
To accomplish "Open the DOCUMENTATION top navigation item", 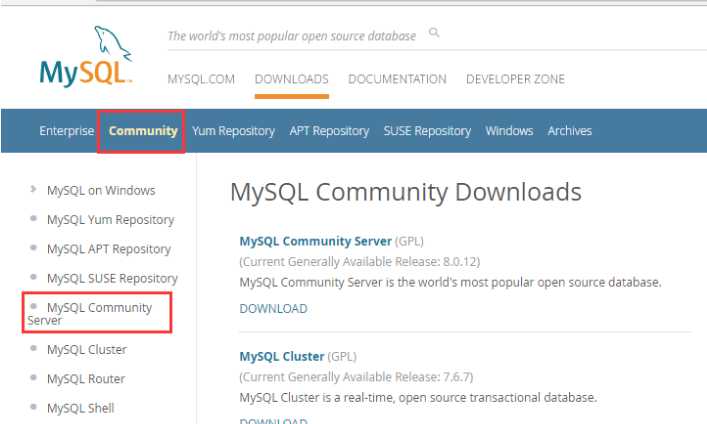I will [397, 79].
